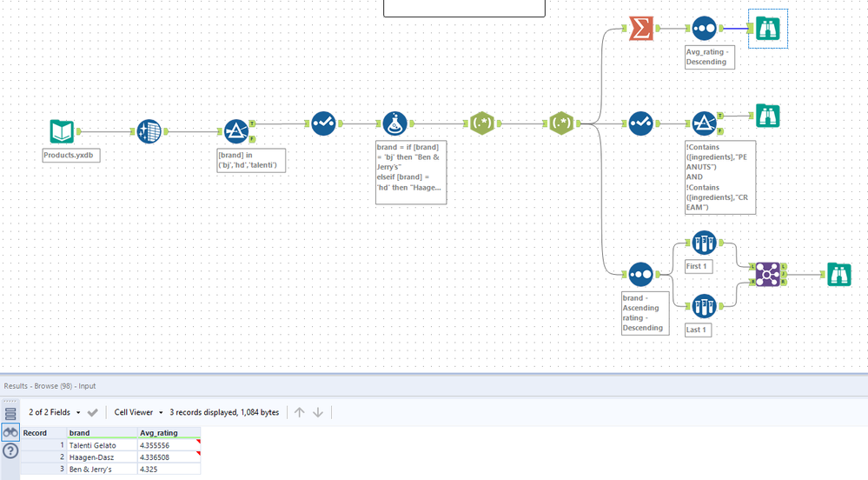Select the first RegEx tool
Image resolution: width=868 pixels, height=480 pixels.
coord(481,123)
